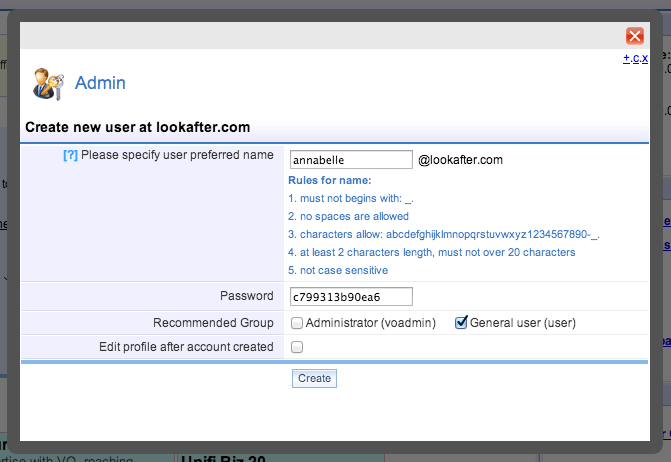The width and height of the screenshot is (671, 462).
Task: Click the '@lookafter.com' domain text
Action: tap(460, 160)
